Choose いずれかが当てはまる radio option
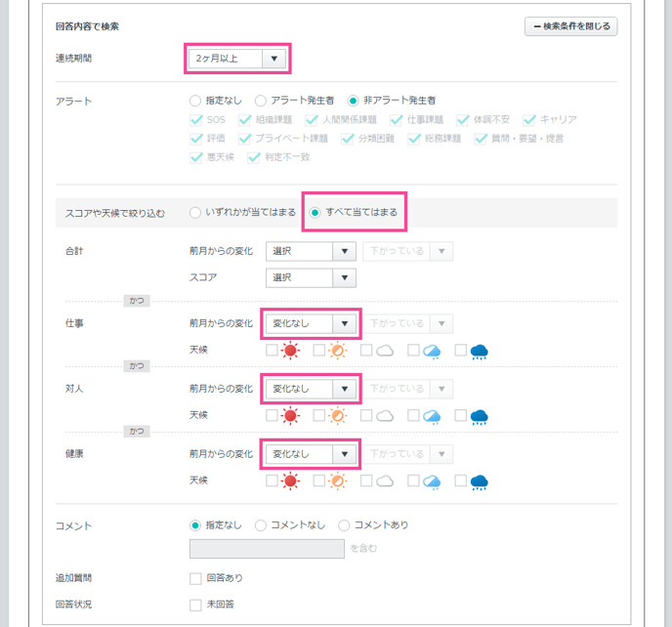This screenshot has width=672, height=627. [195, 213]
